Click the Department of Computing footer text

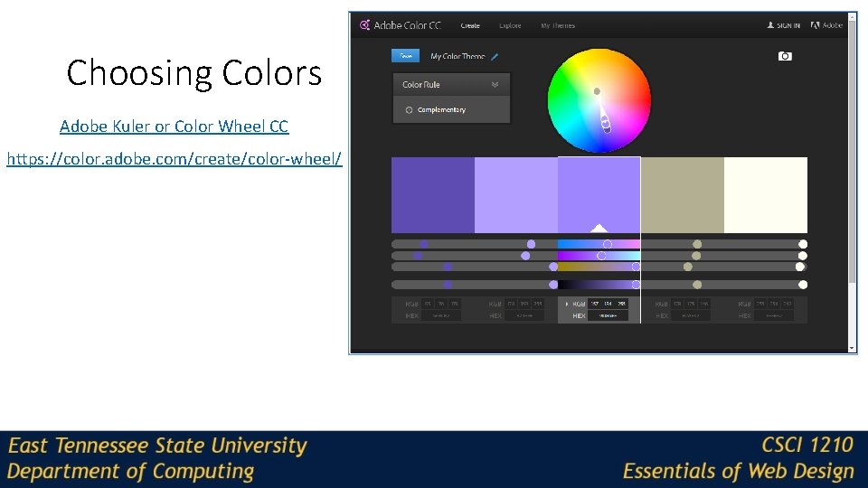point(130,472)
